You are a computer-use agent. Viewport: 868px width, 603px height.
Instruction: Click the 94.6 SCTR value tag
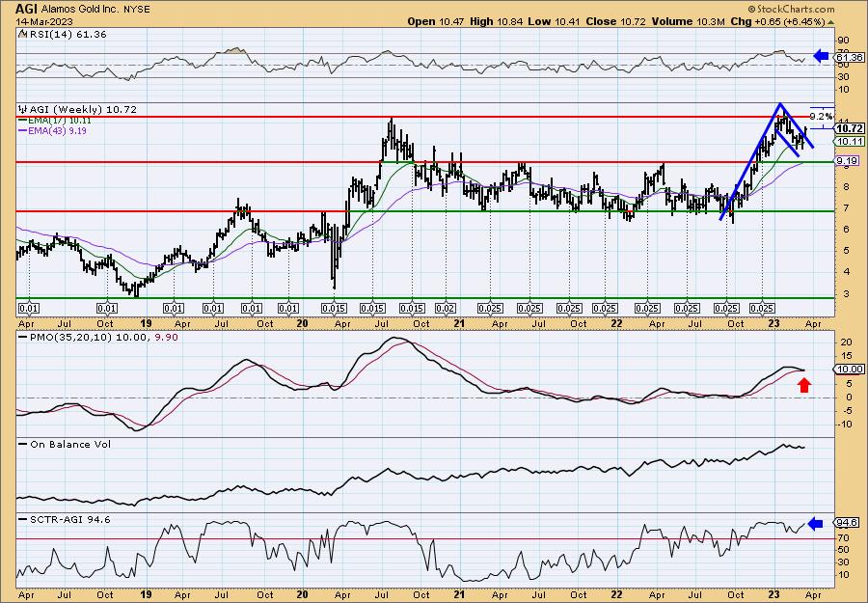[847, 523]
